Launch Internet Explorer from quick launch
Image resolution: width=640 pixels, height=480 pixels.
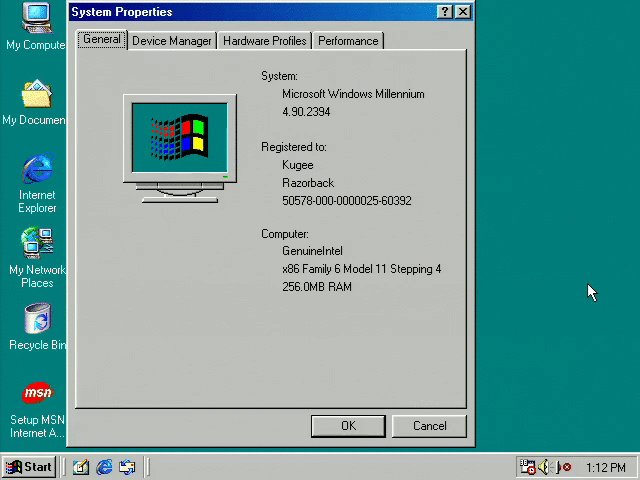[104, 467]
